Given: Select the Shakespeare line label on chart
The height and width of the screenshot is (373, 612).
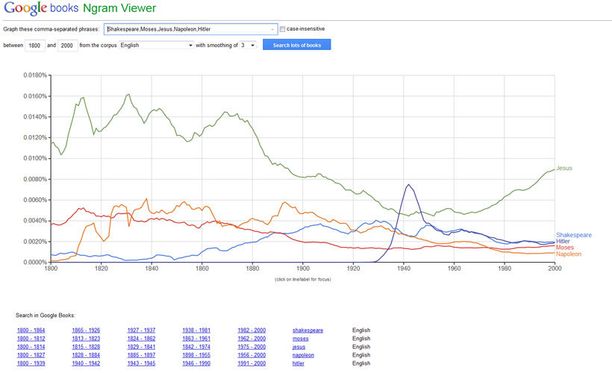Looking at the screenshot, I should point(573,235).
